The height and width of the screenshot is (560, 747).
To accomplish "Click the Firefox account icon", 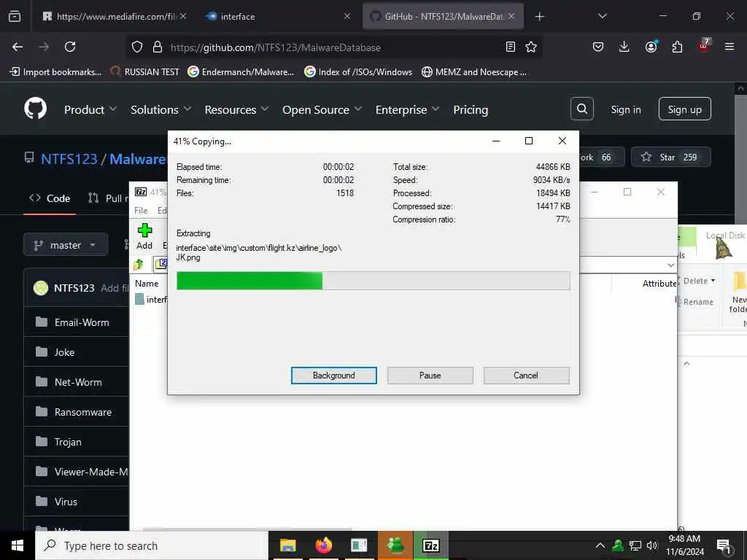I will 651,46.
